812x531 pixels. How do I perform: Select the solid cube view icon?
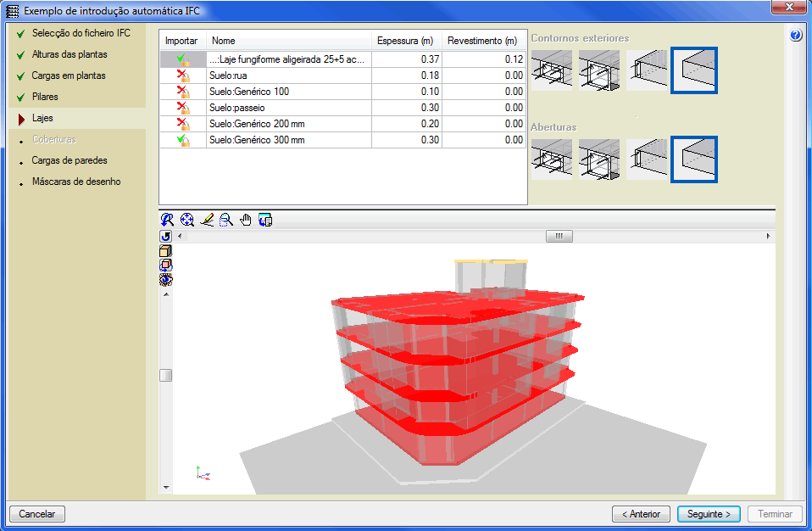[x=166, y=251]
